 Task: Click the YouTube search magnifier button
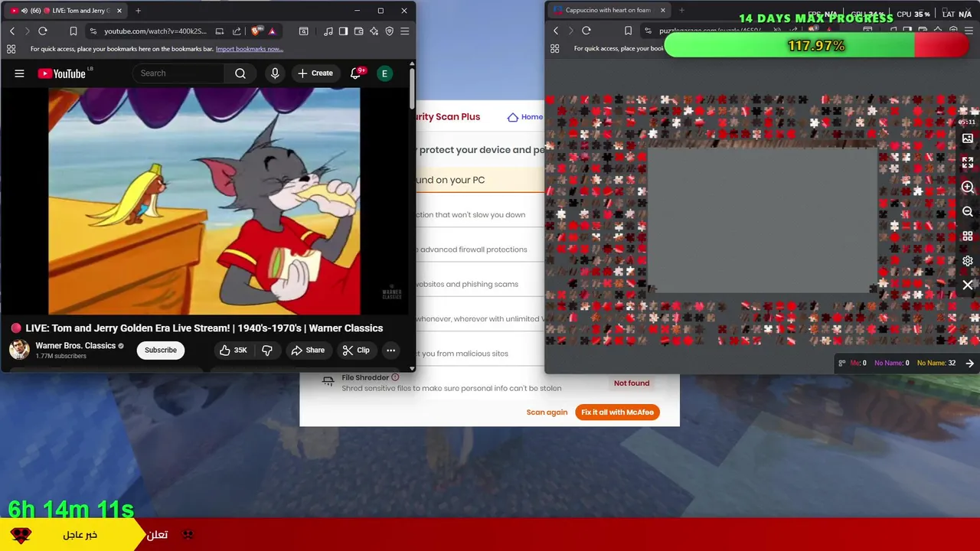pos(240,73)
